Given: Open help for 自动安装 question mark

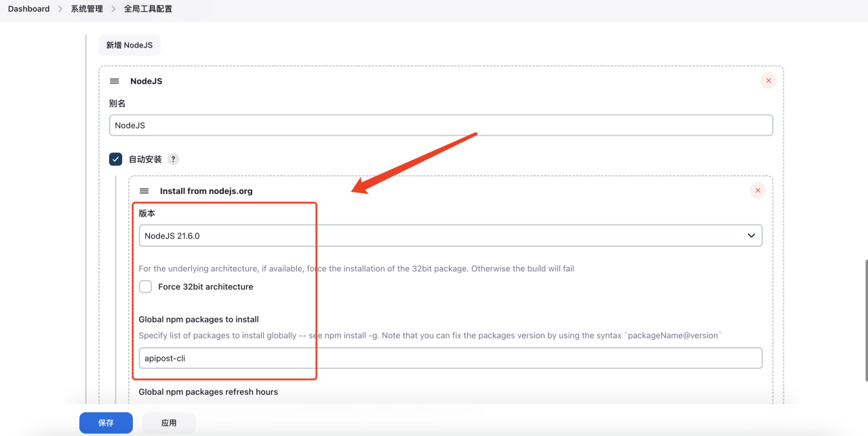Looking at the screenshot, I should 173,159.
